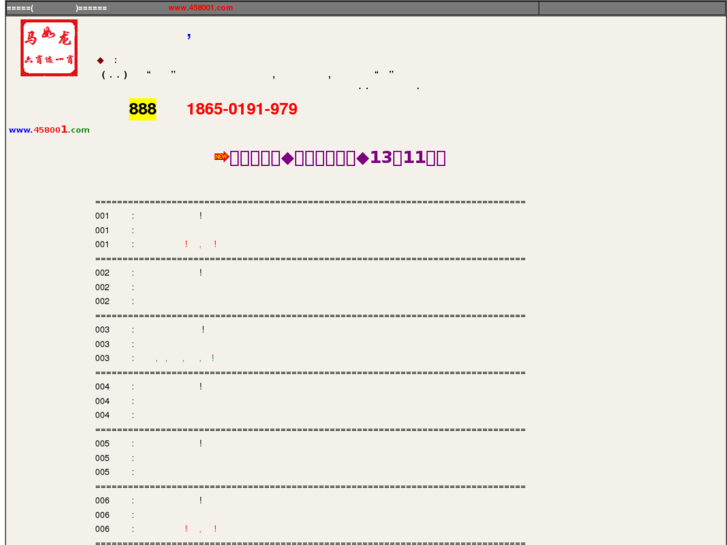Click the parenthesized text below the diamond bullet

[114, 75]
